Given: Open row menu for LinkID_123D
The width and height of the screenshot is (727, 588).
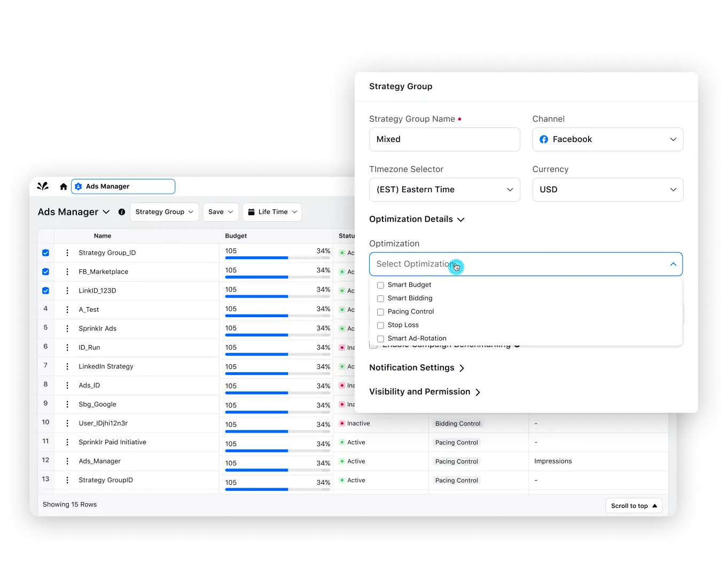Looking at the screenshot, I should coord(67,291).
